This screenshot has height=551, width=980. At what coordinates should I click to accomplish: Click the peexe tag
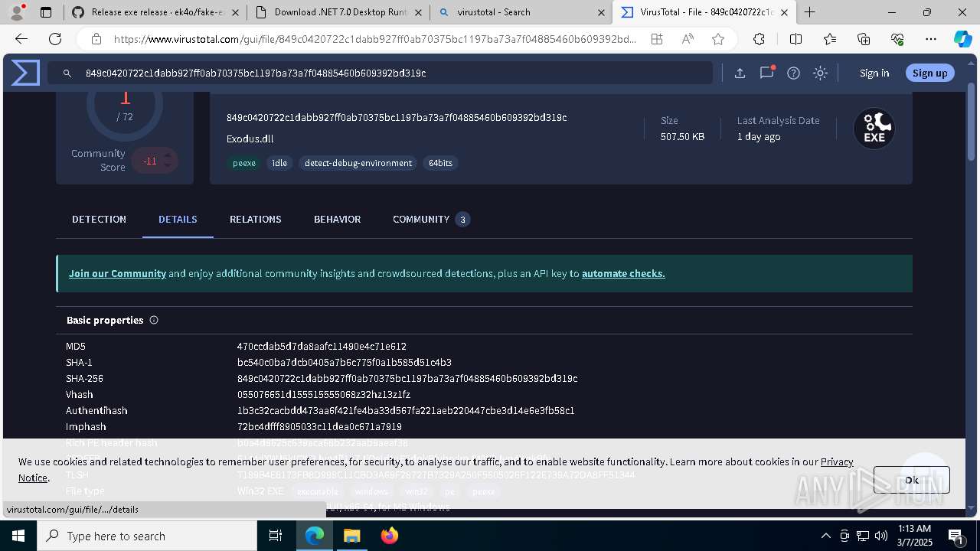click(x=244, y=163)
